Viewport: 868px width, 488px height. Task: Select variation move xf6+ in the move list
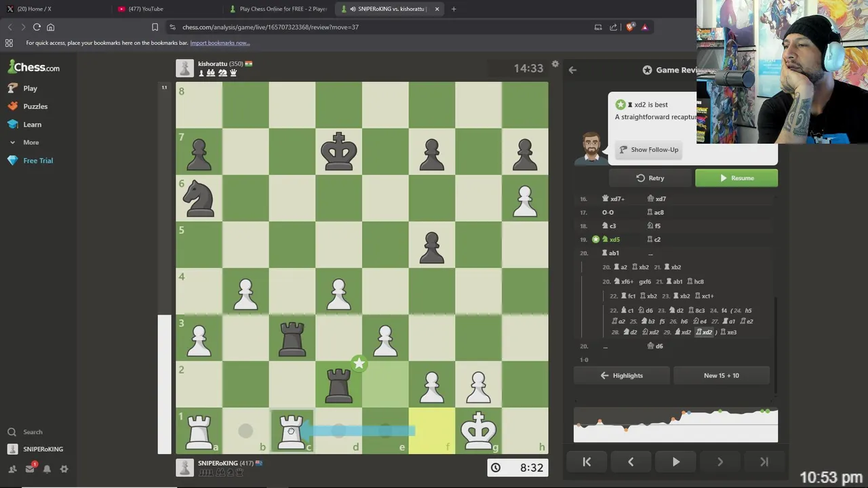[x=623, y=281]
